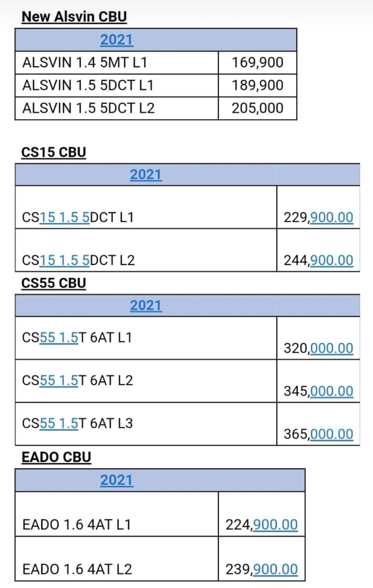Click the CS55 CBU section heading

(x=54, y=283)
